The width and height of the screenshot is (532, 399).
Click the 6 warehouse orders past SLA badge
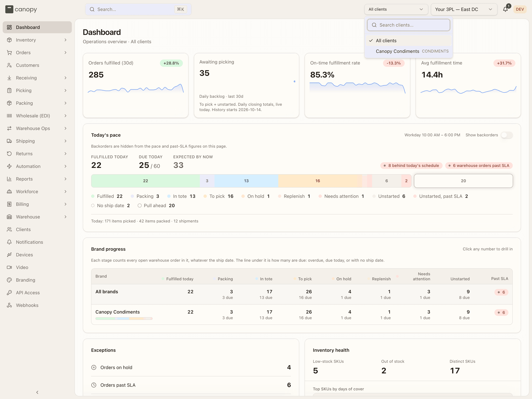pyautogui.click(x=479, y=165)
